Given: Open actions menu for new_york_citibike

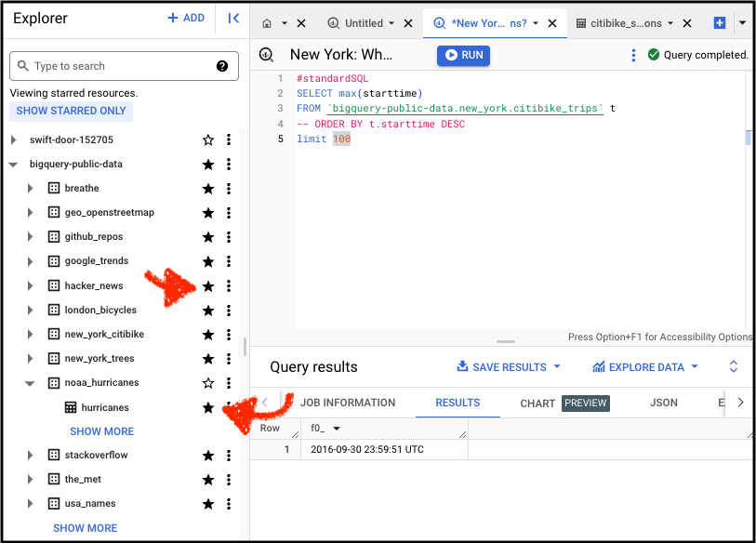Looking at the screenshot, I should [x=229, y=334].
